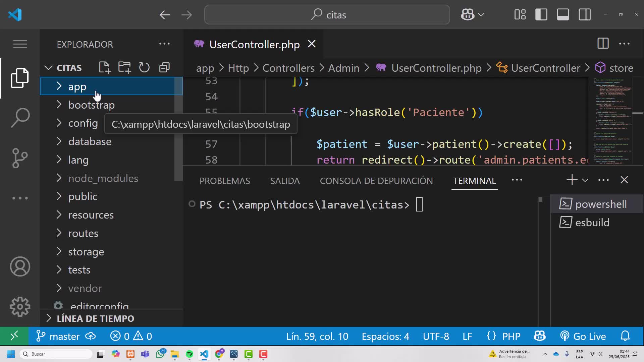The height and width of the screenshot is (362, 644).
Task: Select the powershell terminal instance
Action: pos(597,204)
